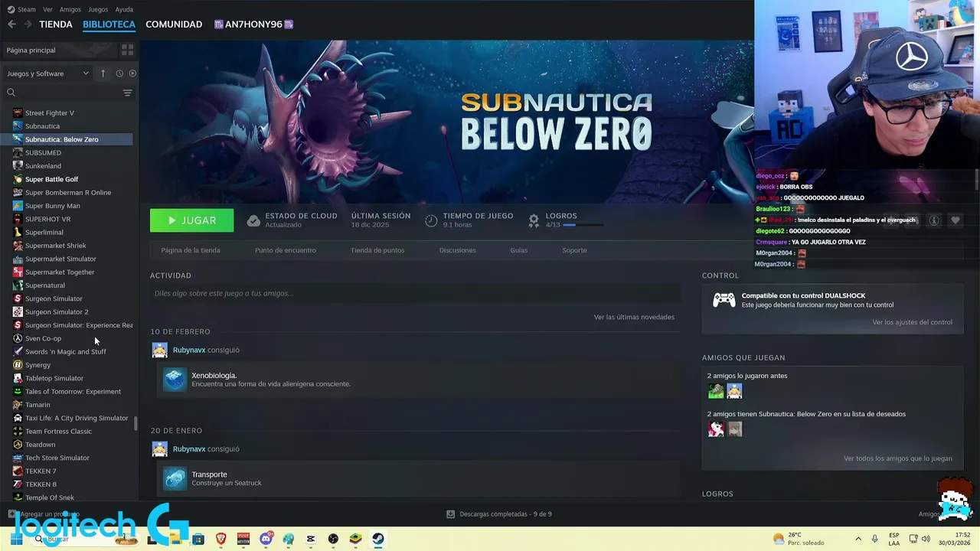Open Ver los ajustes del control
Viewport: 980px width, 551px height.
tap(913, 322)
